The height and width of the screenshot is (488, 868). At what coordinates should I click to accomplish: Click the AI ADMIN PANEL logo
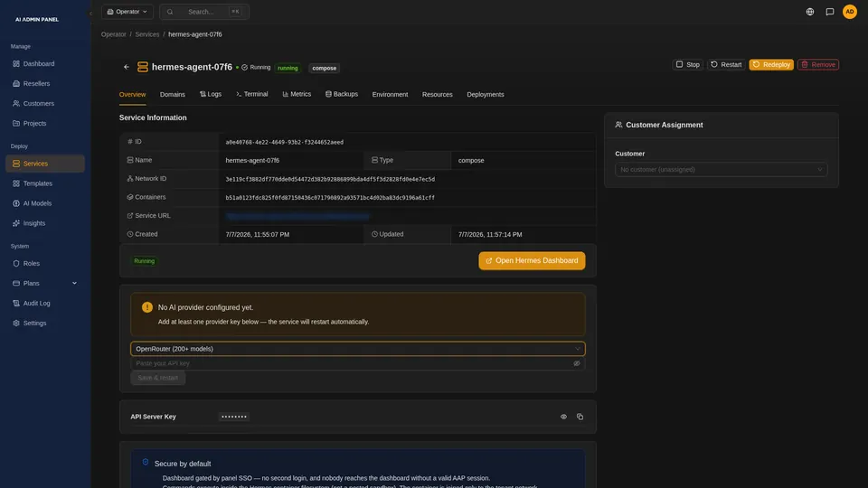click(x=36, y=19)
